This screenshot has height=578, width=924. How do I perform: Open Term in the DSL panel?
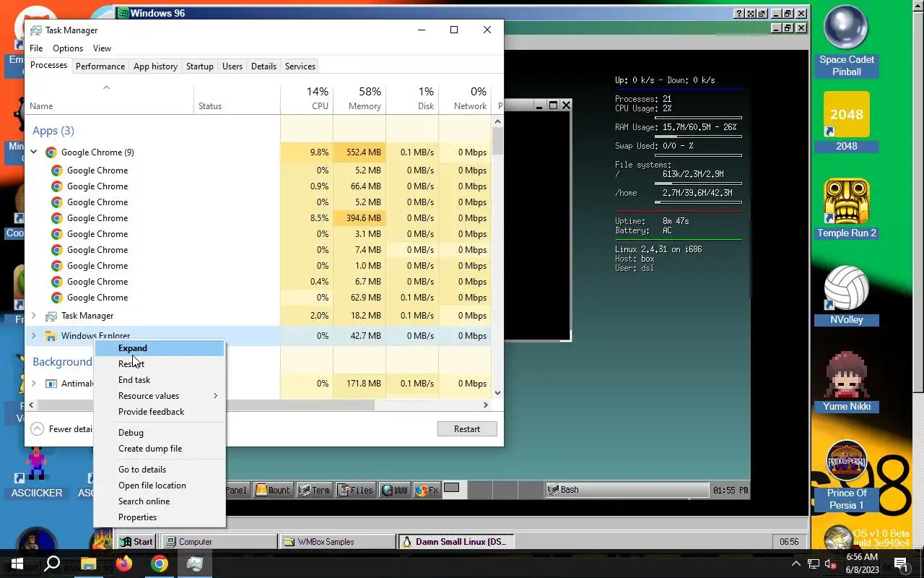point(313,490)
